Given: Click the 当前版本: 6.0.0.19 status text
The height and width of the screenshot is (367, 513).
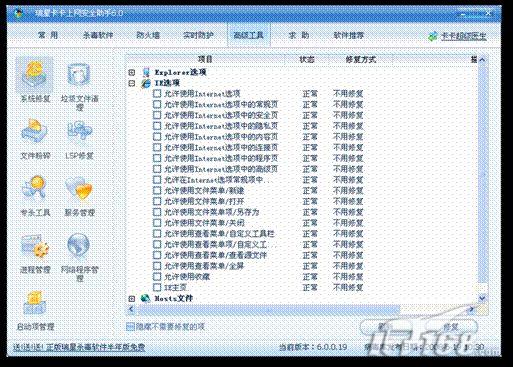Looking at the screenshot, I should [313, 347].
